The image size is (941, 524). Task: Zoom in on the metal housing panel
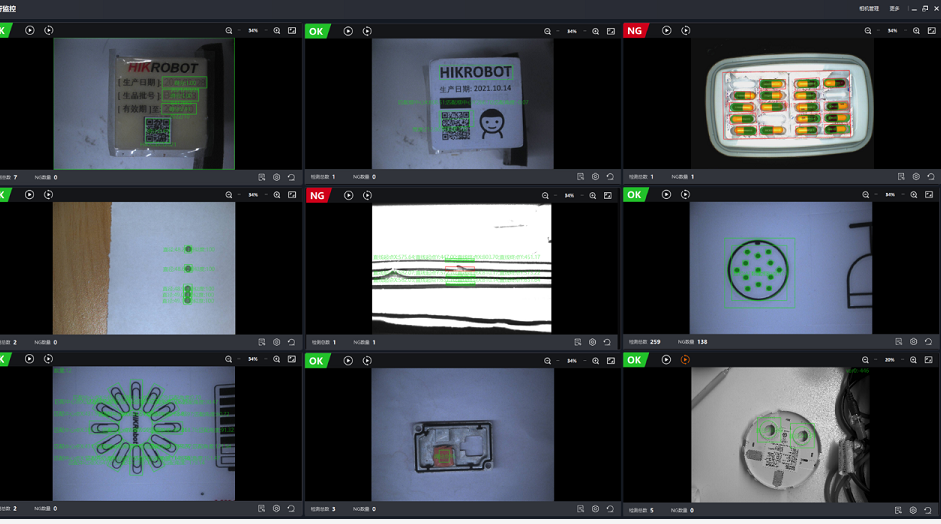point(595,361)
